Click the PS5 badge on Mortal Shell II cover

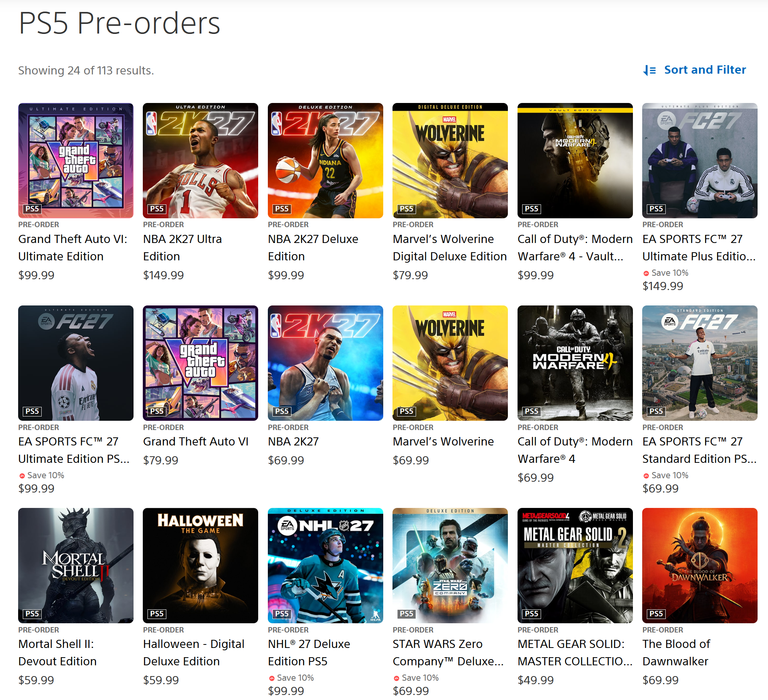[x=32, y=614]
